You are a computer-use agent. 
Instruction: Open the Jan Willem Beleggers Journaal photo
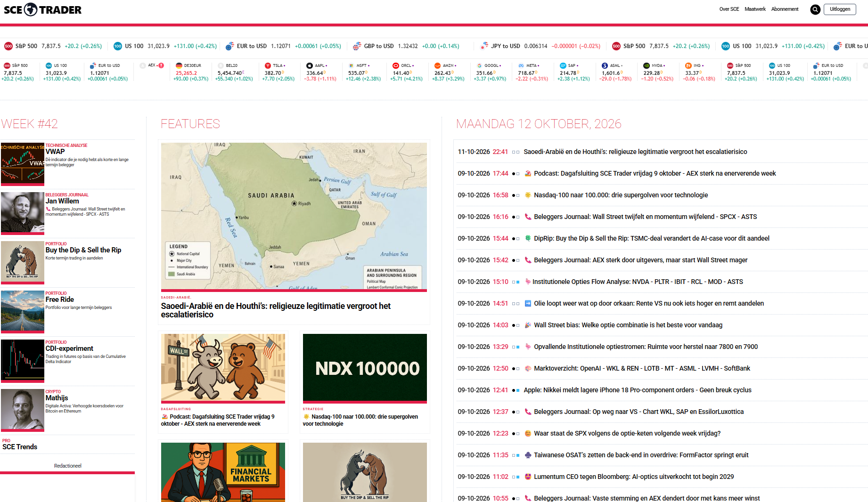[23, 213]
